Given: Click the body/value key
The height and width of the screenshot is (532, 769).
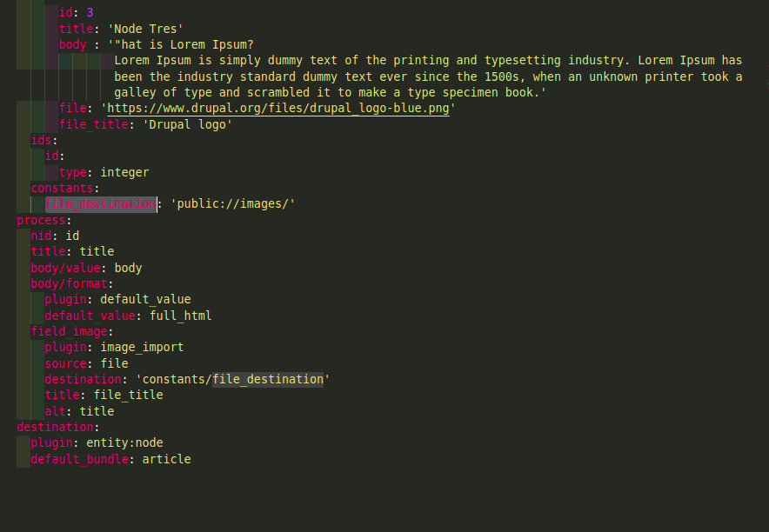Looking at the screenshot, I should 65,268.
